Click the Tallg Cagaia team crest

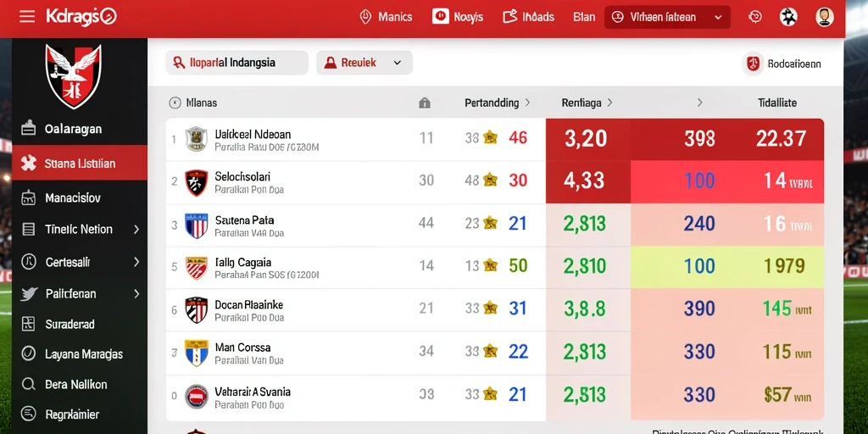click(x=196, y=268)
